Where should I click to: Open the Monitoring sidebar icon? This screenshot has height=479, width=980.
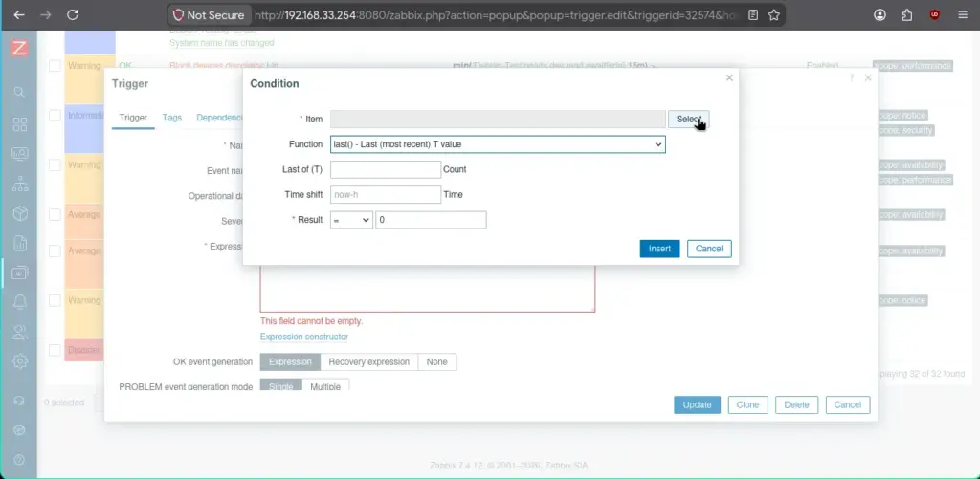coord(19,154)
